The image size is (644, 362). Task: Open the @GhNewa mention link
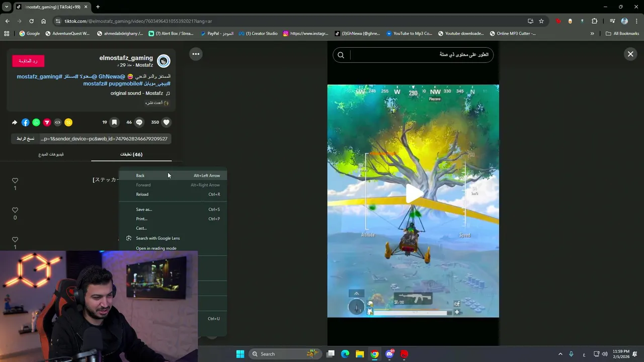(112, 76)
